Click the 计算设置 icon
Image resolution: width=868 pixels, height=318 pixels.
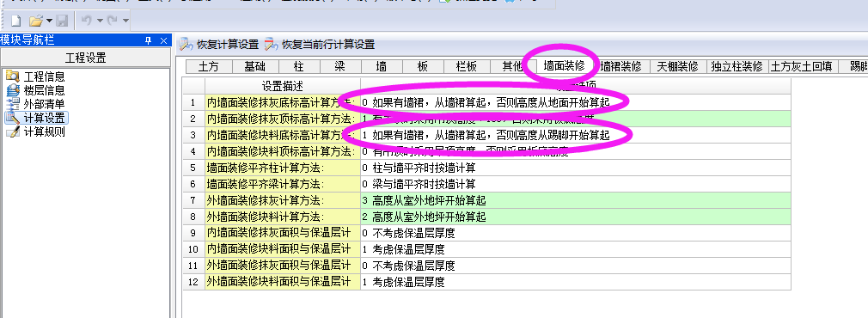12,118
